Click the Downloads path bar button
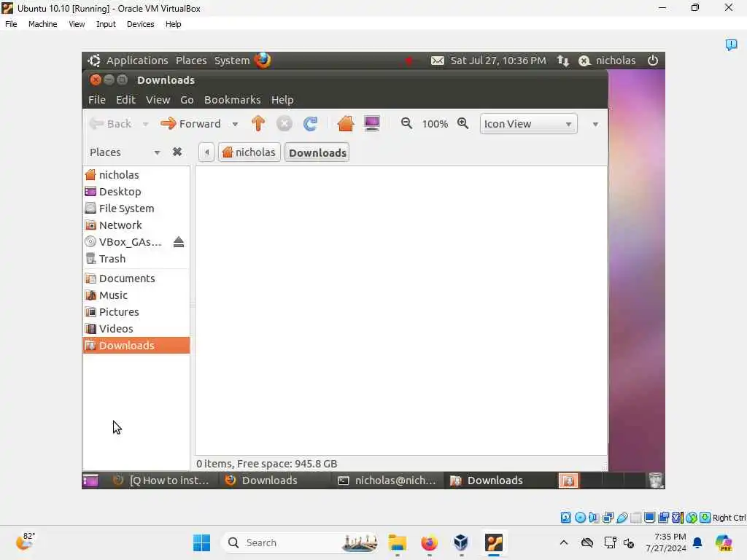 317,152
